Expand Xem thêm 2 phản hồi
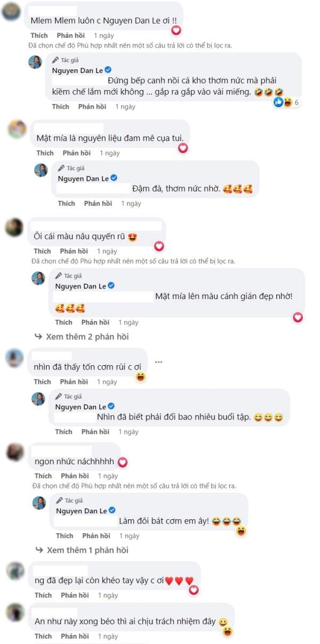 (x=82, y=337)
